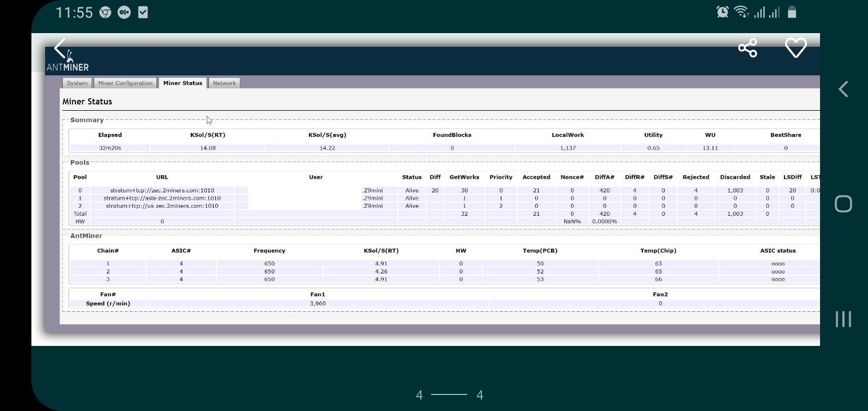Click the LocalWork value 1,137
This screenshot has width=868, height=411.
pyautogui.click(x=568, y=148)
